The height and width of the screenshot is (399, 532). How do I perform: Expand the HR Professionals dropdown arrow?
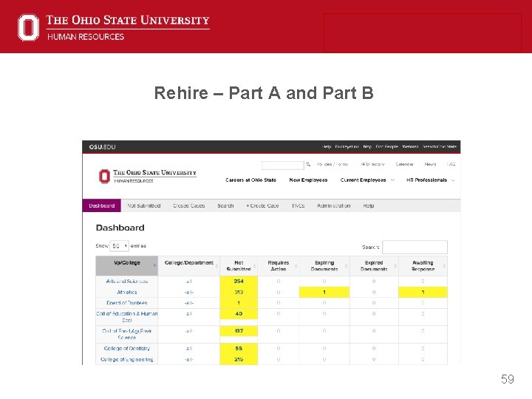tap(453, 180)
